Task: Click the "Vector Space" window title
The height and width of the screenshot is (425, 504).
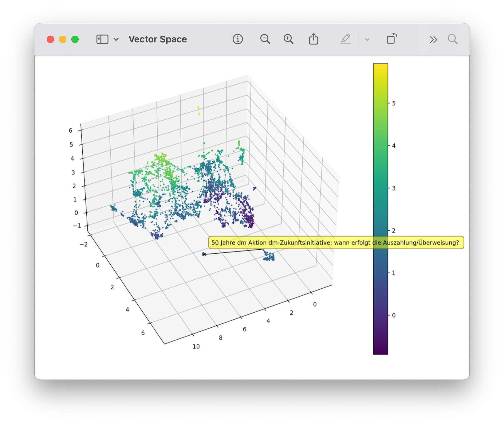Action: pyautogui.click(x=158, y=39)
